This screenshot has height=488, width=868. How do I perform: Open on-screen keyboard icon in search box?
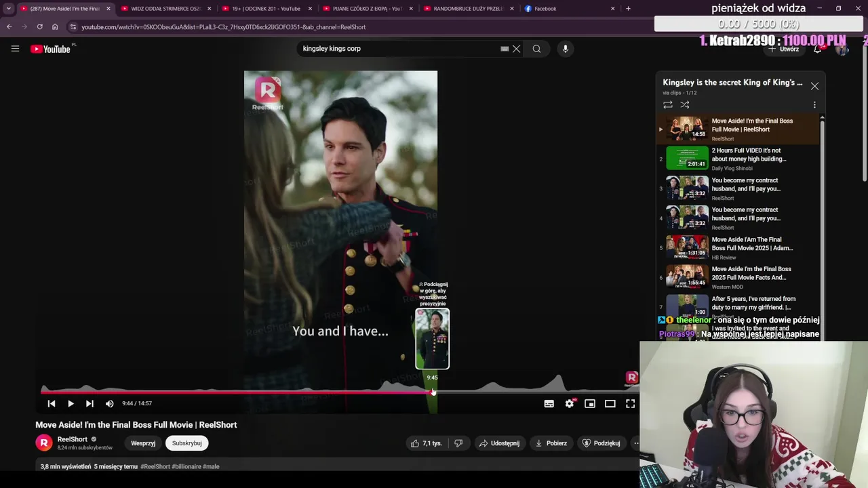505,49
